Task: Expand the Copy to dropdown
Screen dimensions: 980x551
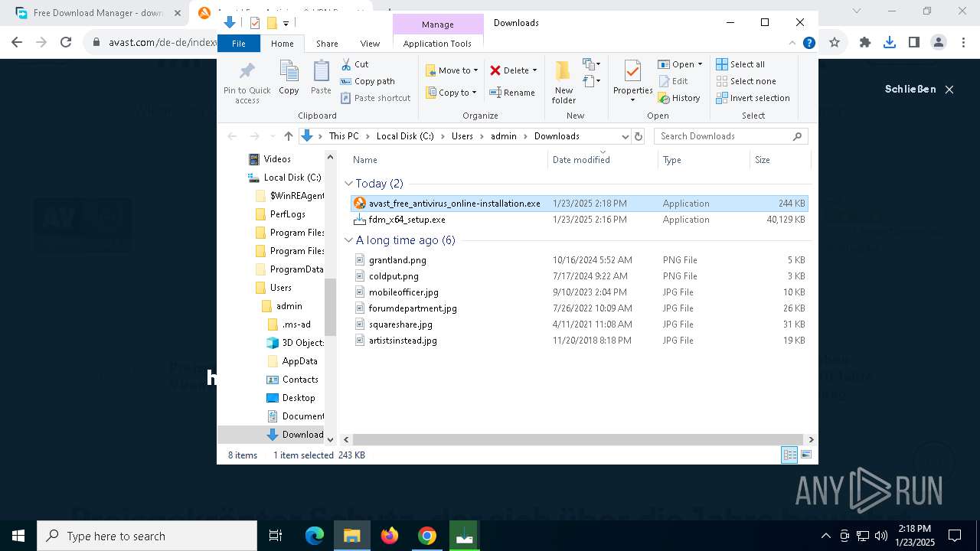Action: [474, 93]
